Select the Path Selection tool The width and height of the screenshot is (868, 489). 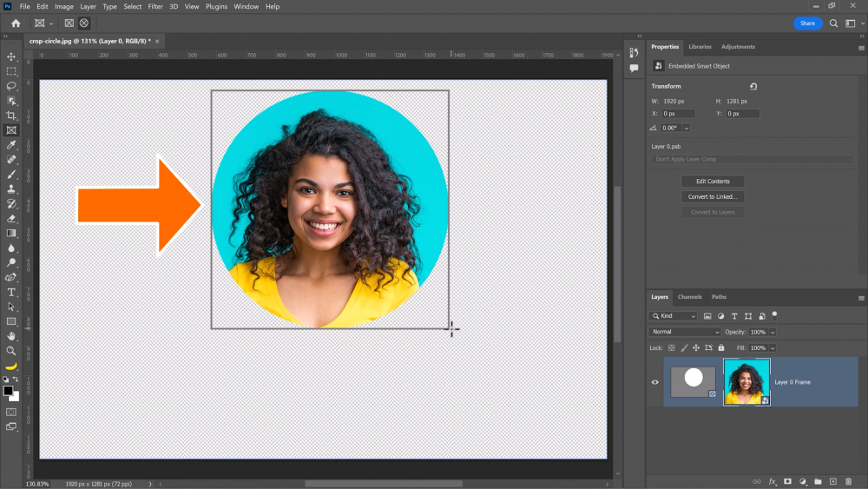11,307
